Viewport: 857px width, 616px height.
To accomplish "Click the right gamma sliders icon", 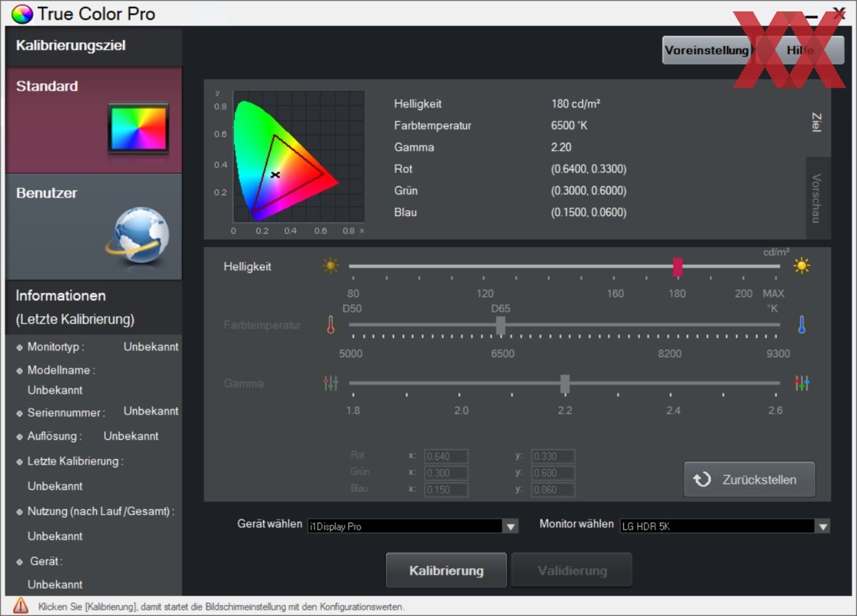I will 802,383.
